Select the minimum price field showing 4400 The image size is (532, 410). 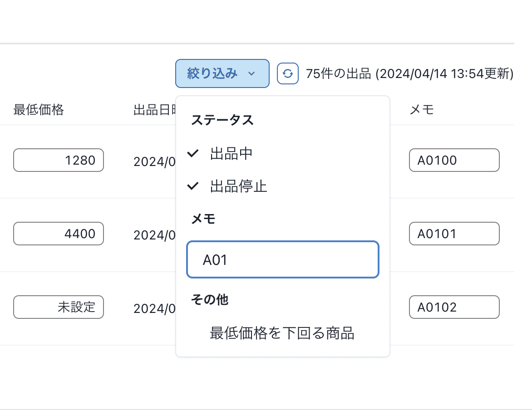click(59, 234)
